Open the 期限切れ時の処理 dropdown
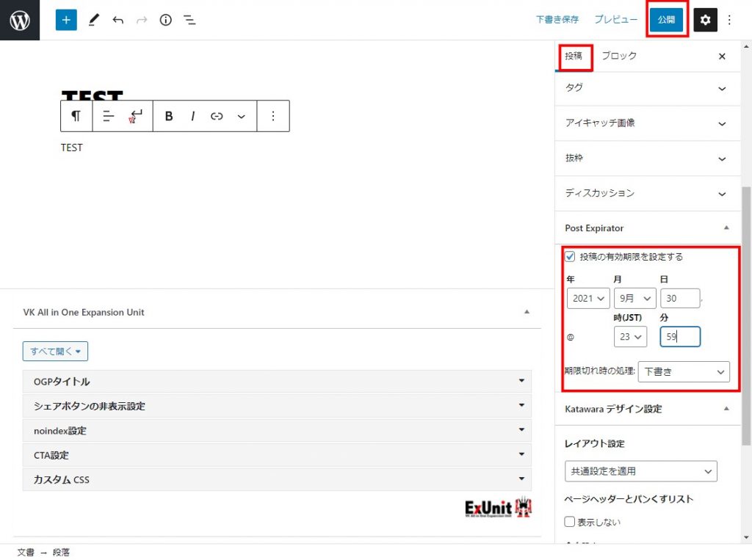752x560 pixels. click(684, 371)
